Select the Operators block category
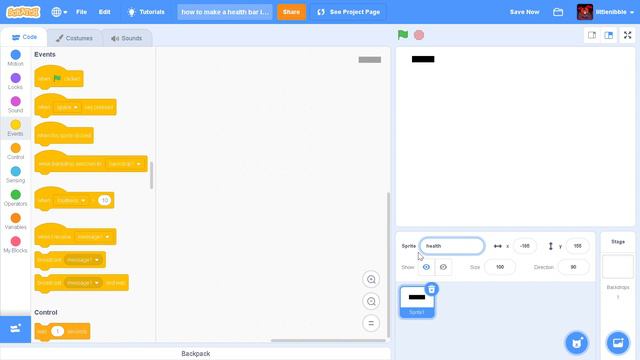Screen dimensions: 640x360 pyautogui.click(x=16, y=198)
